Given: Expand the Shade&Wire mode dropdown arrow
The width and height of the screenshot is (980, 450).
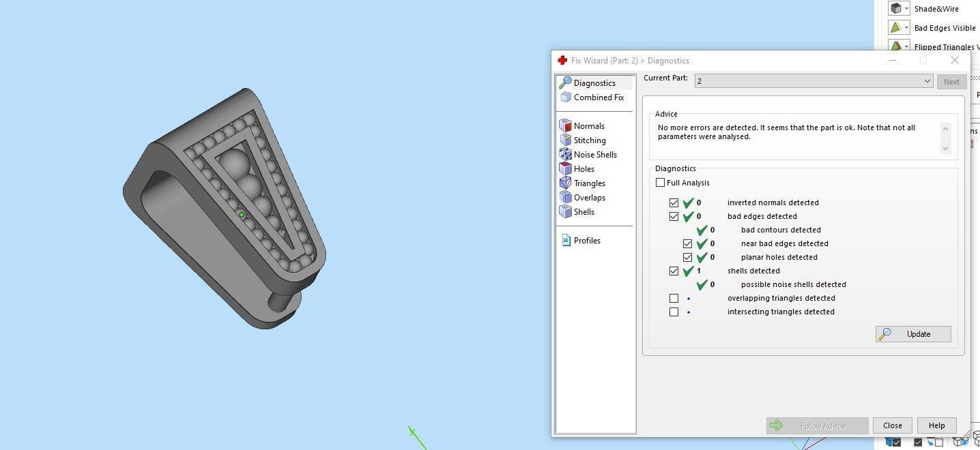Looking at the screenshot, I should click(x=907, y=10).
